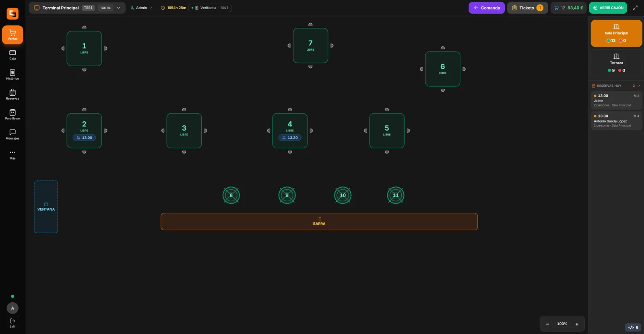
Task: Open the Tickets list
Action: coord(527,8)
